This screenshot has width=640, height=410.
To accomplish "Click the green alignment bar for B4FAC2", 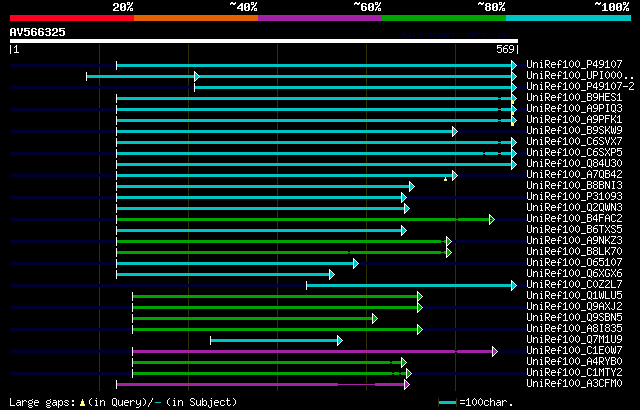I will (303, 219).
